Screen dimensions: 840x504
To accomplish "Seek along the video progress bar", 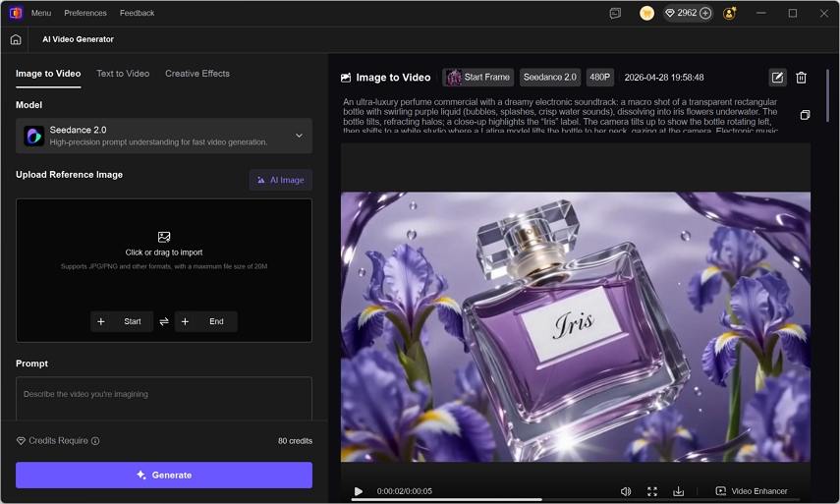I will click(x=575, y=500).
